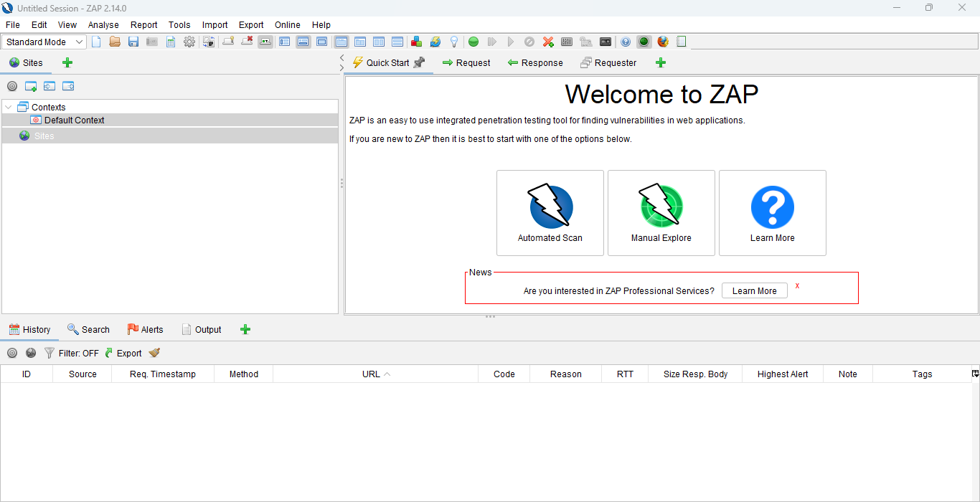This screenshot has height=502, width=980.
Task: Open the Standard Mode dropdown
Action: (x=44, y=42)
